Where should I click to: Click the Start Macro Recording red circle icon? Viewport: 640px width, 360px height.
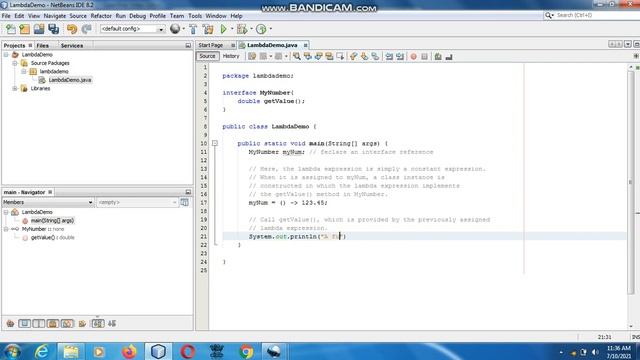point(413,56)
